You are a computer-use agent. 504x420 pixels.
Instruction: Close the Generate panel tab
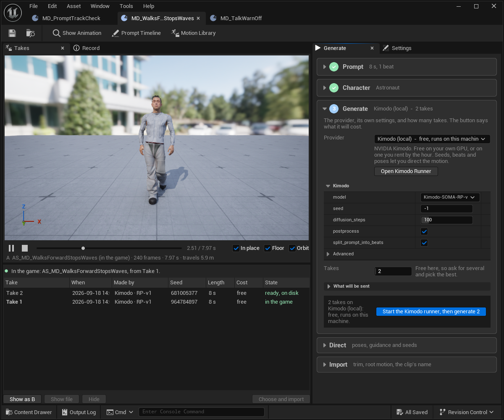coord(372,48)
